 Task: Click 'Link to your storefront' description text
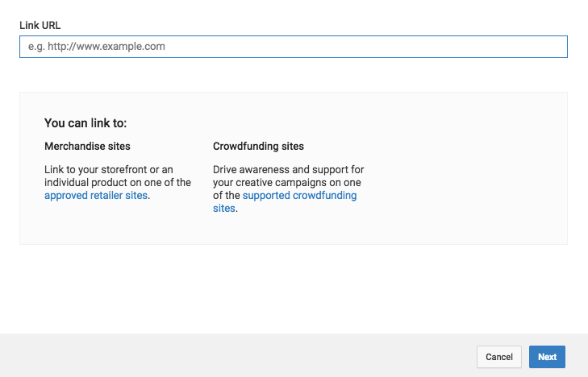click(118, 182)
